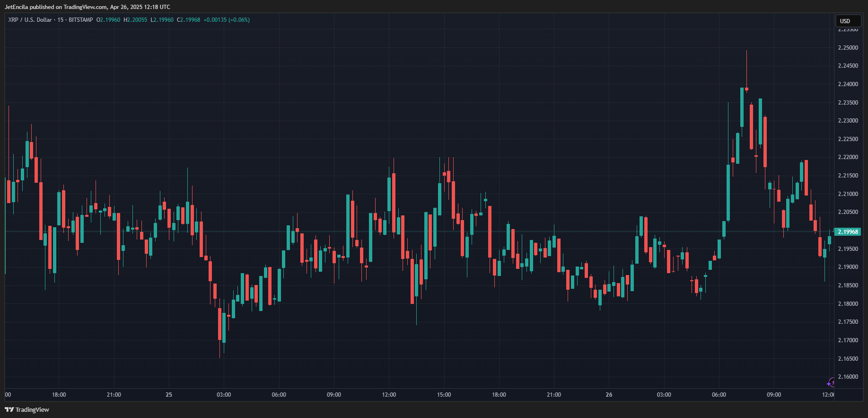Click the 2.17500 price axis label

pos(848,322)
